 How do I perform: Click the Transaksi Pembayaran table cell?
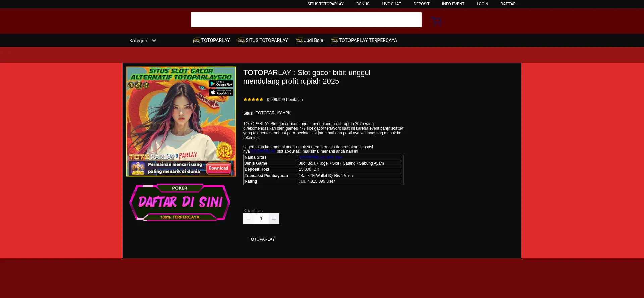pyautogui.click(x=271, y=176)
